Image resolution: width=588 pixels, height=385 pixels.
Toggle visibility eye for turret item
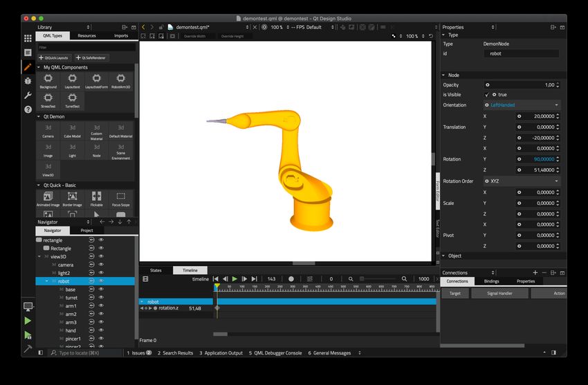(x=101, y=298)
